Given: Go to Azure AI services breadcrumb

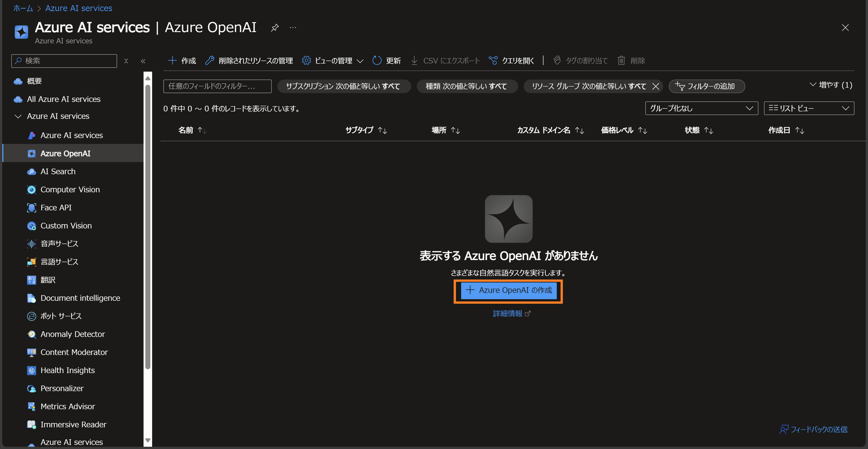Looking at the screenshot, I should point(79,8).
